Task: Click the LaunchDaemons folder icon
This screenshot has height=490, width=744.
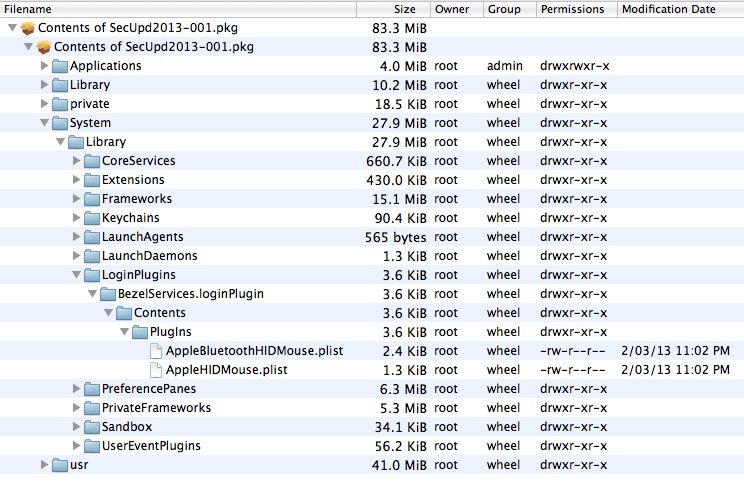Action: tap(92, 256)
